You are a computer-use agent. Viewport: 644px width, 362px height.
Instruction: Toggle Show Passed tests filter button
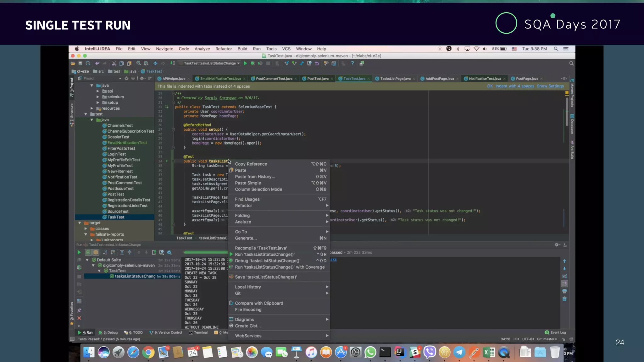pos(88,252)
